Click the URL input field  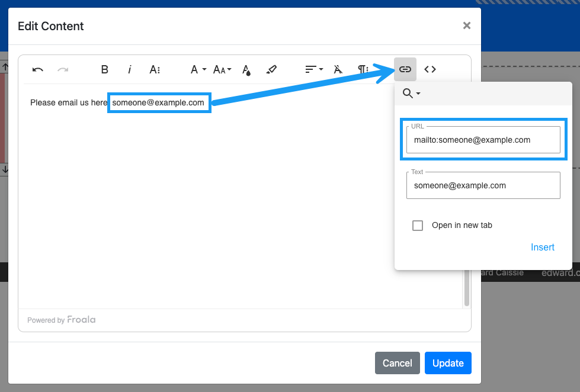[x=483, y=140]
